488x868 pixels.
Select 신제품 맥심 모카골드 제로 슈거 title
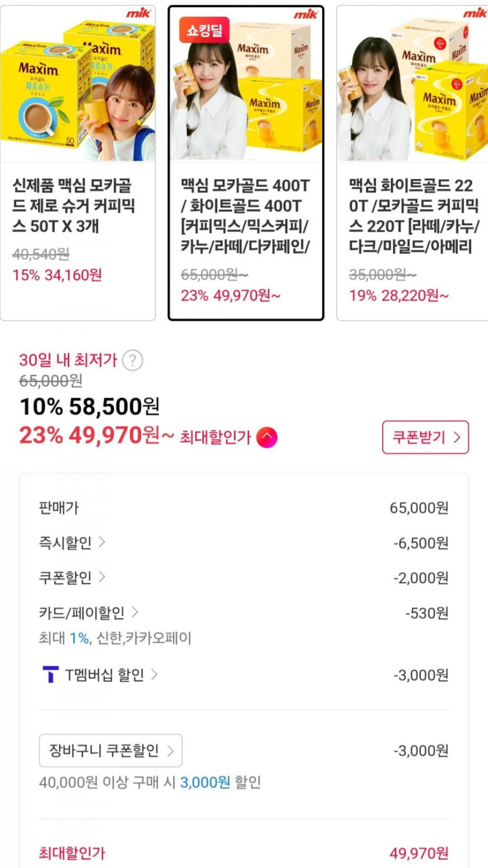tap(74, 206)
